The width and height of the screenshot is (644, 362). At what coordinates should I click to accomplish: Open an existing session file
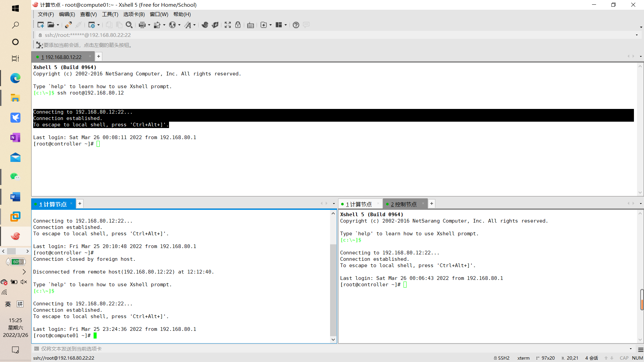tap(51, 25)
